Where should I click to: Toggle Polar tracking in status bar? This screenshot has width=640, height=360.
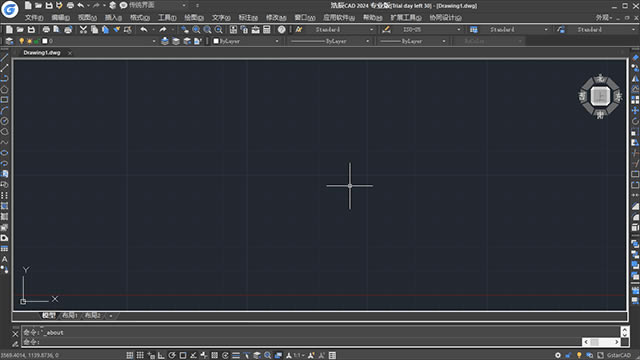tap(172, 356)
